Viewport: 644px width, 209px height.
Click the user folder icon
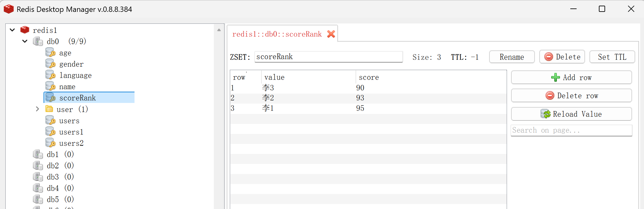(49, 109)
